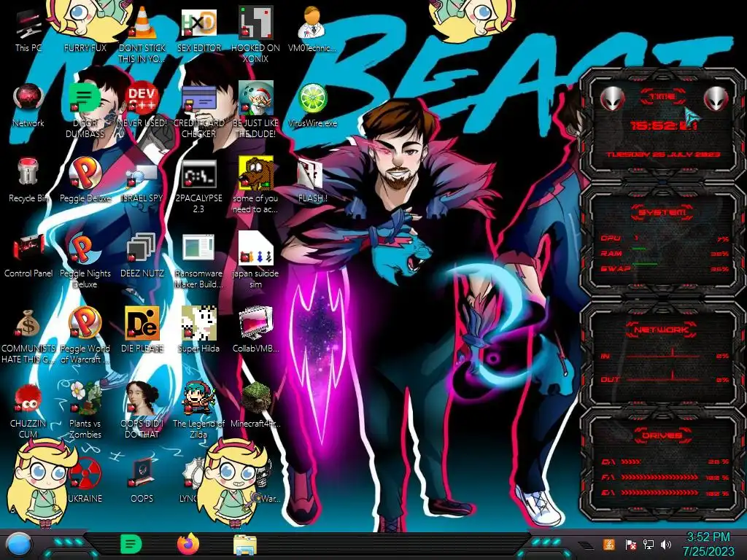Launch Plants vs Zombies
The image size is (747, 560).
pyautogui.click(x=85, y=411)
